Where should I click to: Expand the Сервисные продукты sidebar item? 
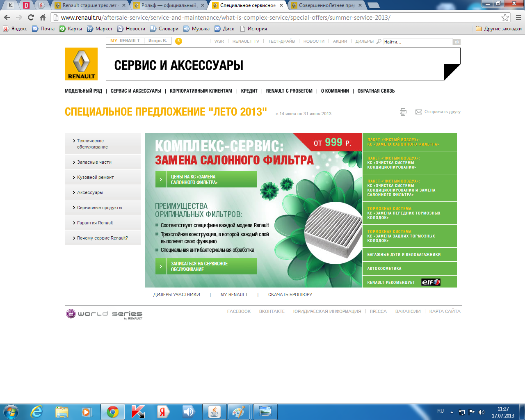click(x=103, y=208)
